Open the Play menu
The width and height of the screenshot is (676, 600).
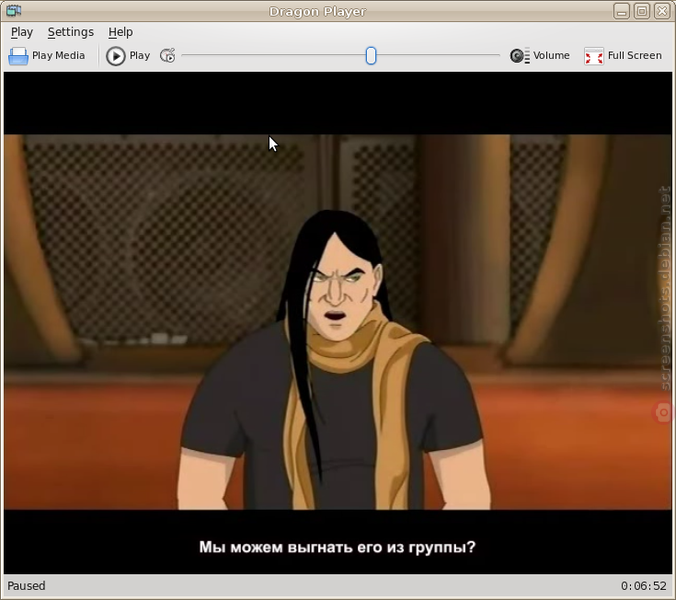tap(22, 32)
